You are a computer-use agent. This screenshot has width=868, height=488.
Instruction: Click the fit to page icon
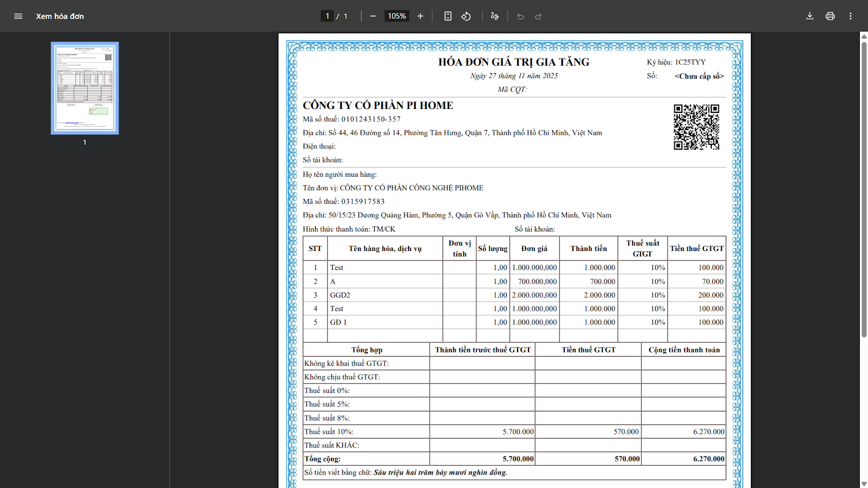448,16
